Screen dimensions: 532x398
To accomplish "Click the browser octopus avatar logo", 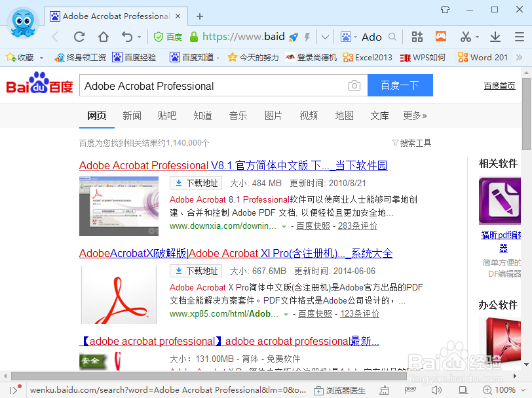I will 23,22.
